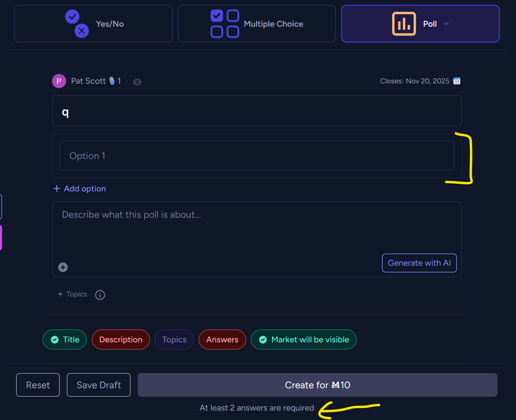Click the orange Poll bar chart icon
The width and height of the screenshot is (516, 420).
pyautogui.click(x=404, y=24)
